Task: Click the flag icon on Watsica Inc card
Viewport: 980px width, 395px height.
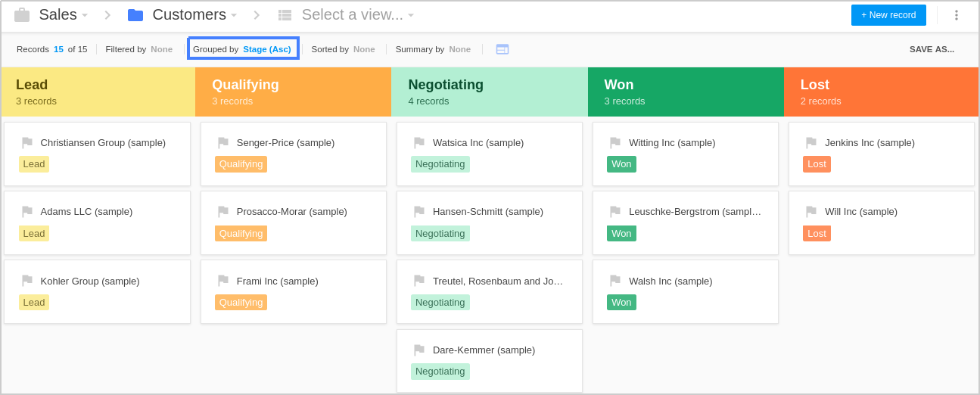Action: (x=419, y=142)
